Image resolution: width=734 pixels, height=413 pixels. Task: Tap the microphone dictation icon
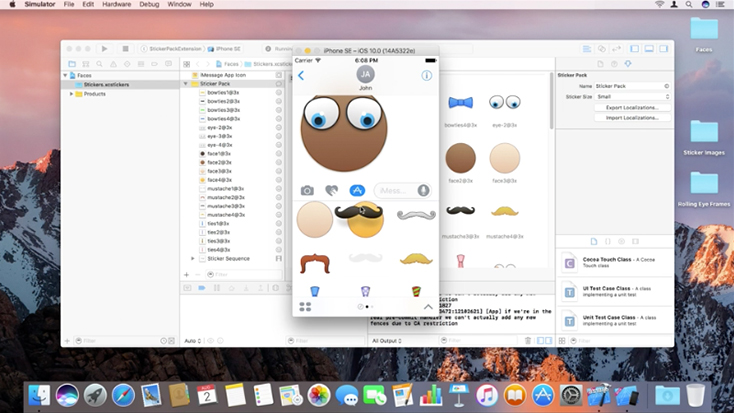424,190
